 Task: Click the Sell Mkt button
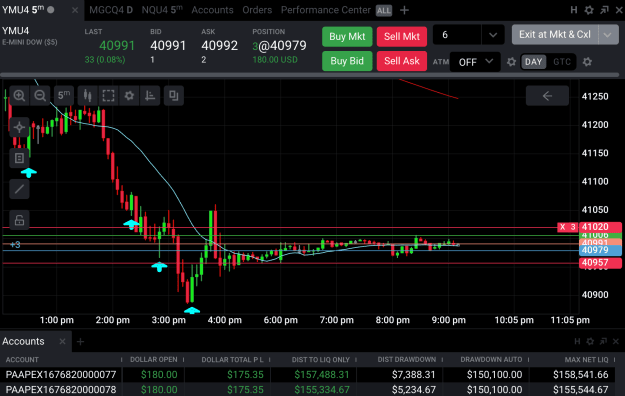pos(402,37)
